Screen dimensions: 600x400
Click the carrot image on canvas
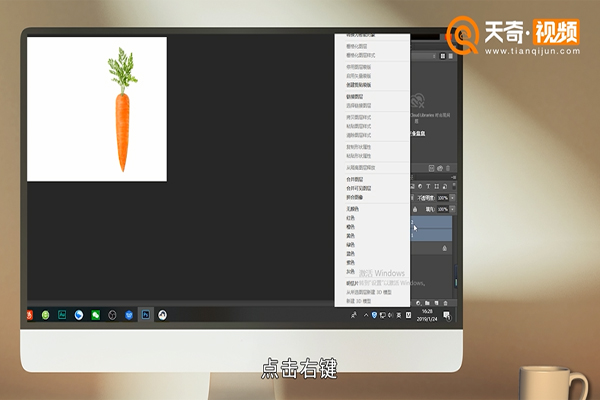(122, 111)
